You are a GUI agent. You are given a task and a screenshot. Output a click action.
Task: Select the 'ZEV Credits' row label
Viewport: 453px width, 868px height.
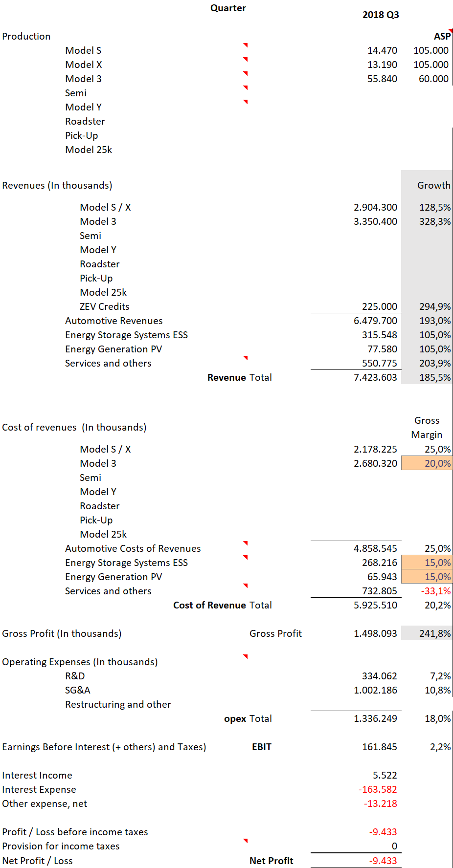tap(105, 306)
